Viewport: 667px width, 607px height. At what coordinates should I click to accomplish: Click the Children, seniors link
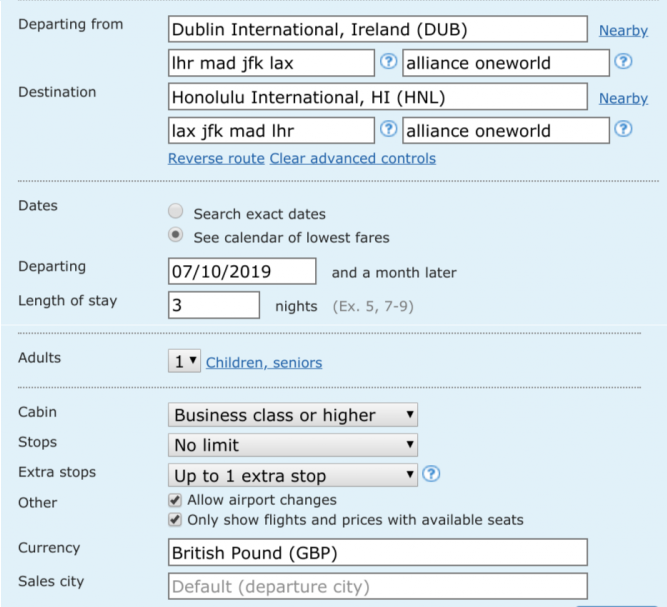(264, 362)
